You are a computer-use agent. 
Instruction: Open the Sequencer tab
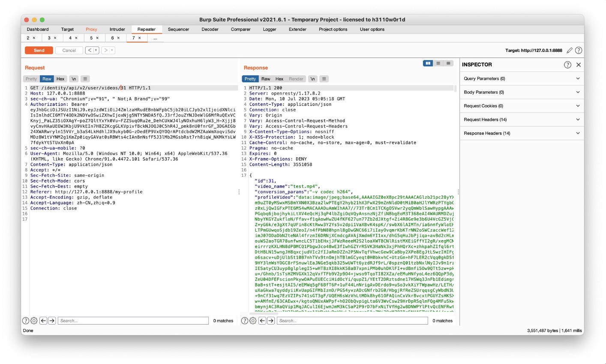[178, 29]
